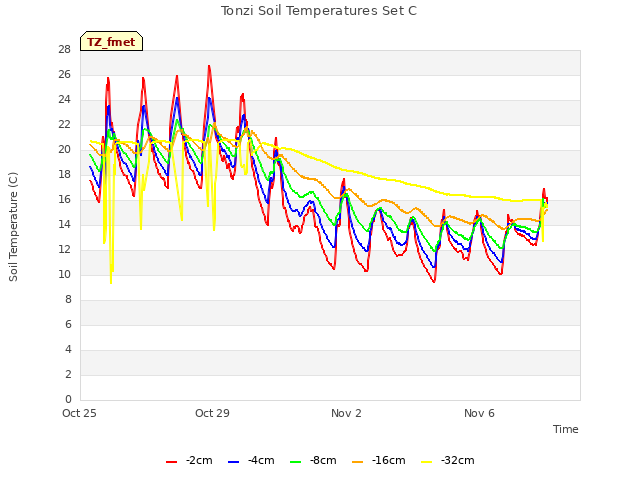The height and width of the screenshot is (480, 640).
Task: Select the -32cm legend label
Action: pyautogui.click(x=458, y=460)
